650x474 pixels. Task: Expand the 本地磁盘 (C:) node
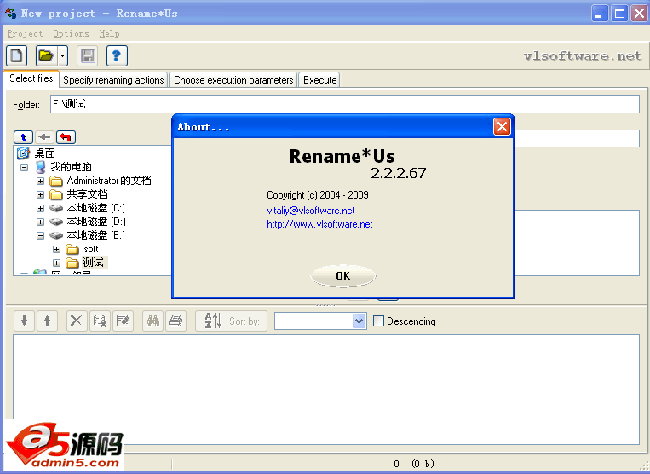[40, 208]
